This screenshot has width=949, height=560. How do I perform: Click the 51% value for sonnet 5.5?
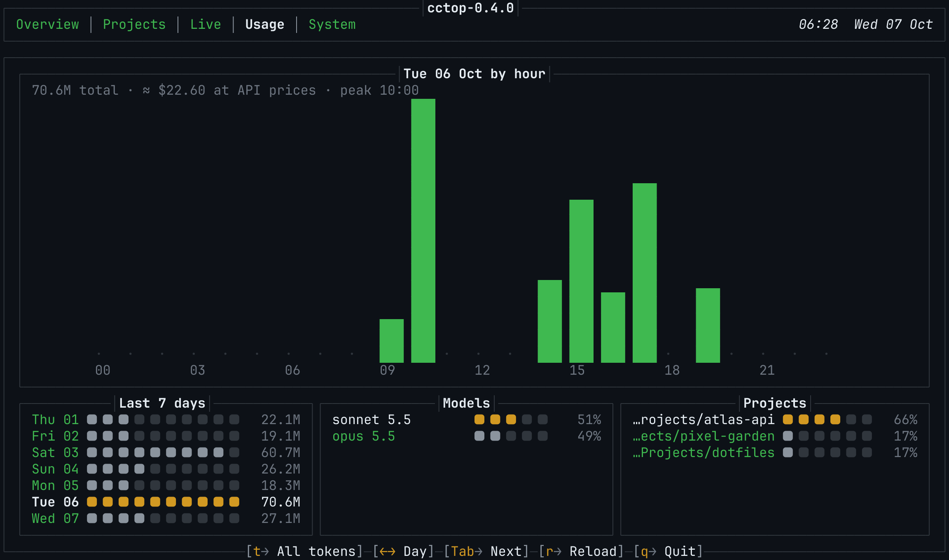589,420
